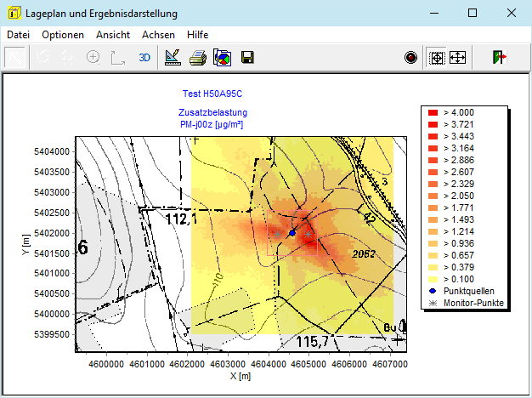Click the legend entry '> 1.493'

(458, 219)
